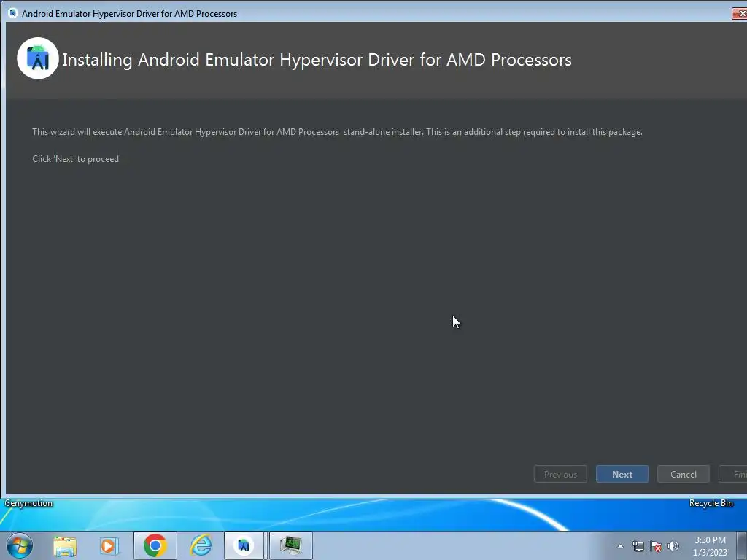Click the small title bar Android Studio icon

13,13
